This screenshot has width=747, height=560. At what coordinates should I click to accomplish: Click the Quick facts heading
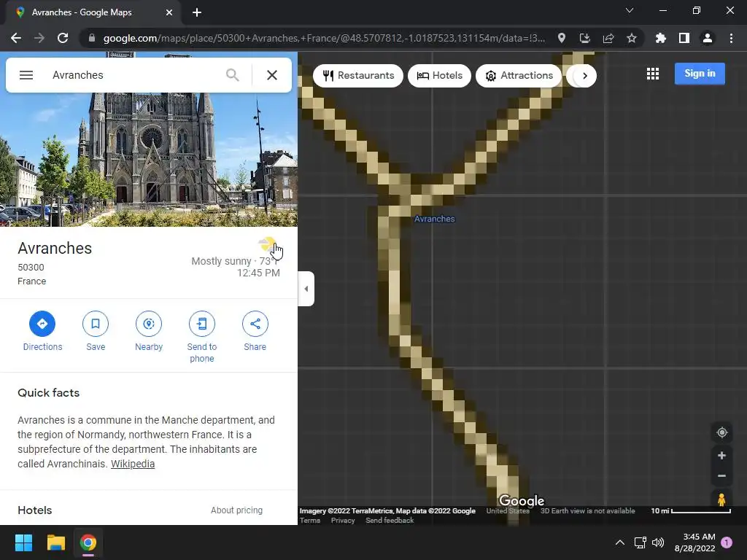pyautogui.click(x=49, y=393)
